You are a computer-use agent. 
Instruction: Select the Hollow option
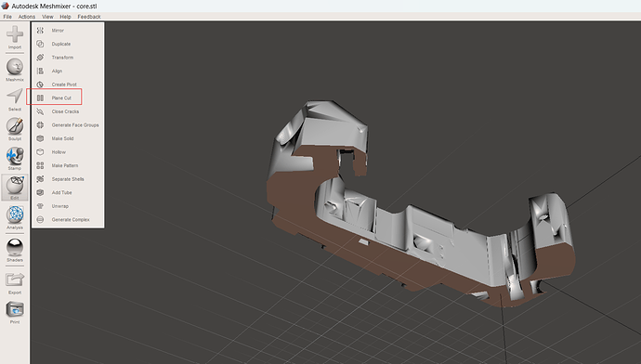pos(59,152)
